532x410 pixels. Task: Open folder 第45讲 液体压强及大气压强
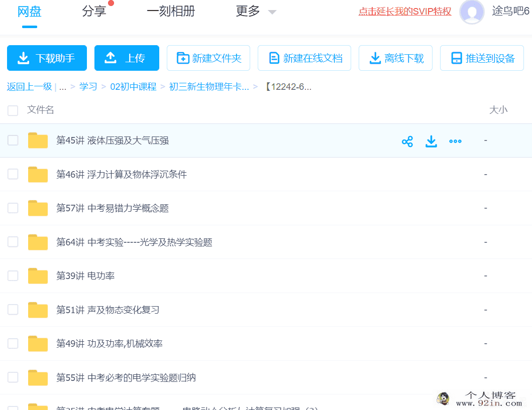113,141
